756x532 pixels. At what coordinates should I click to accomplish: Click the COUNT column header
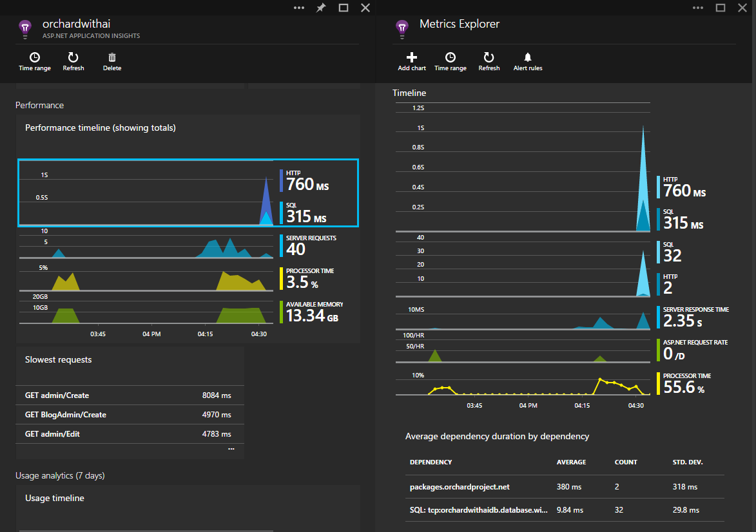626,462
